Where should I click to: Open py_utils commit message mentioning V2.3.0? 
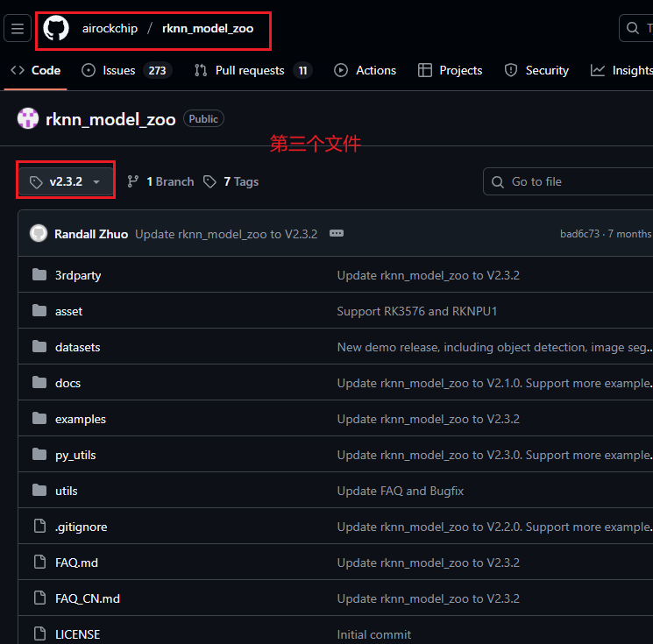494,455
